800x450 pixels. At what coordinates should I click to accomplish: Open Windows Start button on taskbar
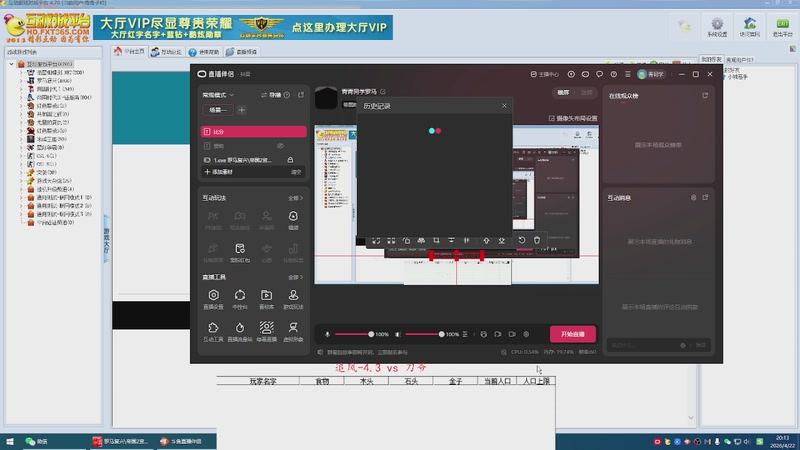[10, 441]
